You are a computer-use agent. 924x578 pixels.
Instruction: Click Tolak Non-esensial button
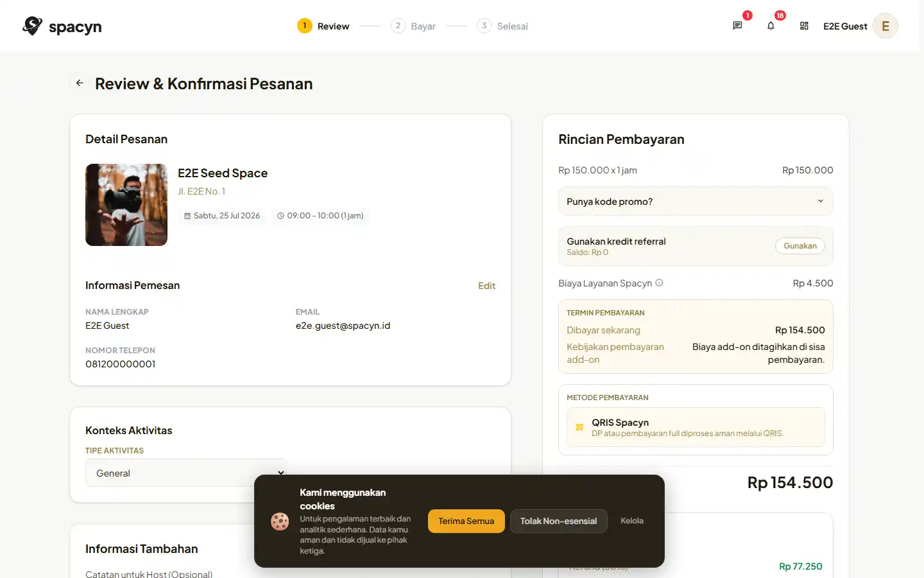pyautogui.click(x=558, y=521)
